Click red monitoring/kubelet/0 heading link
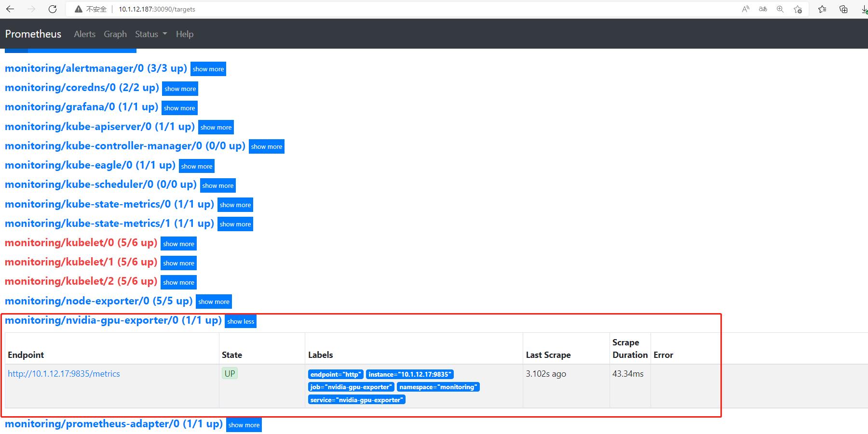This screenshot has height=434, width=868. (x=81, y=243)
